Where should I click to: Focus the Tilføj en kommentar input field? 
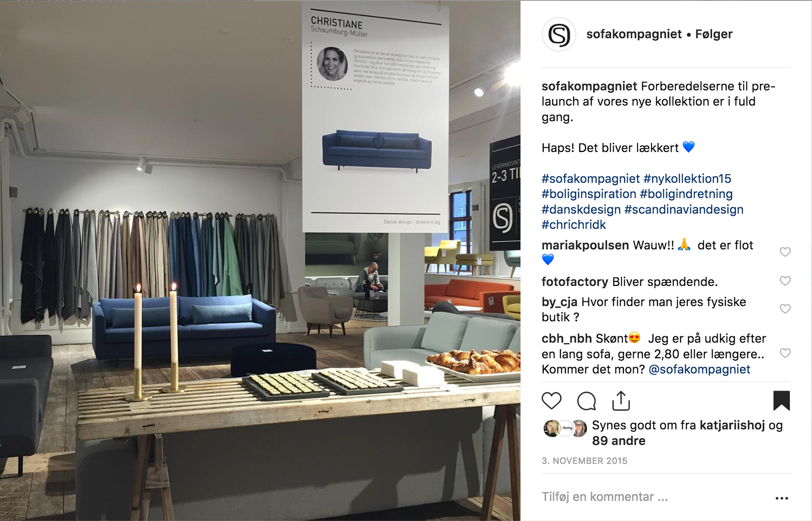pyautogui.click(x=656, y=497)
